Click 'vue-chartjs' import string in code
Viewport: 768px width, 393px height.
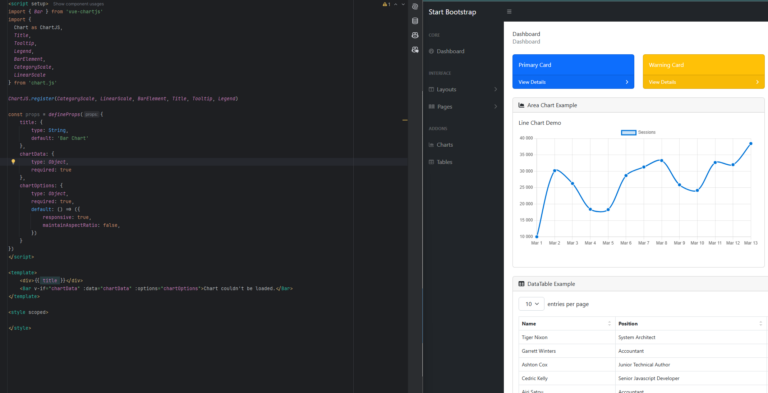pyautogui.click(x=84, y=12)
